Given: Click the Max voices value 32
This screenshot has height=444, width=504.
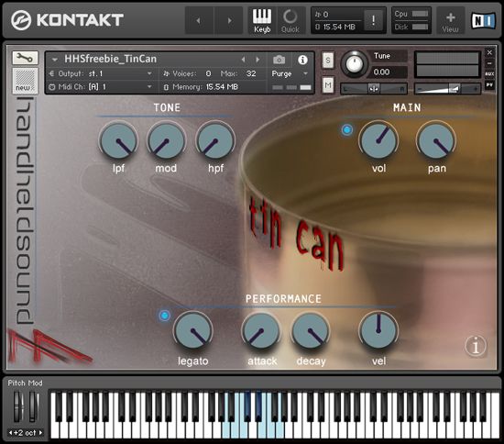Looking at the screenshot, I should pyautogui.click(x=251, y=73).
